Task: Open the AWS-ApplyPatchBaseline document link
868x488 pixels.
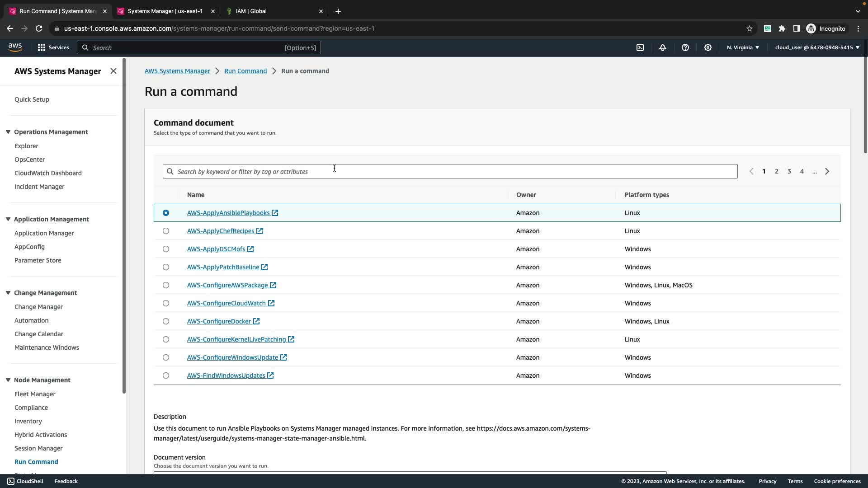Action: (223, 267)
